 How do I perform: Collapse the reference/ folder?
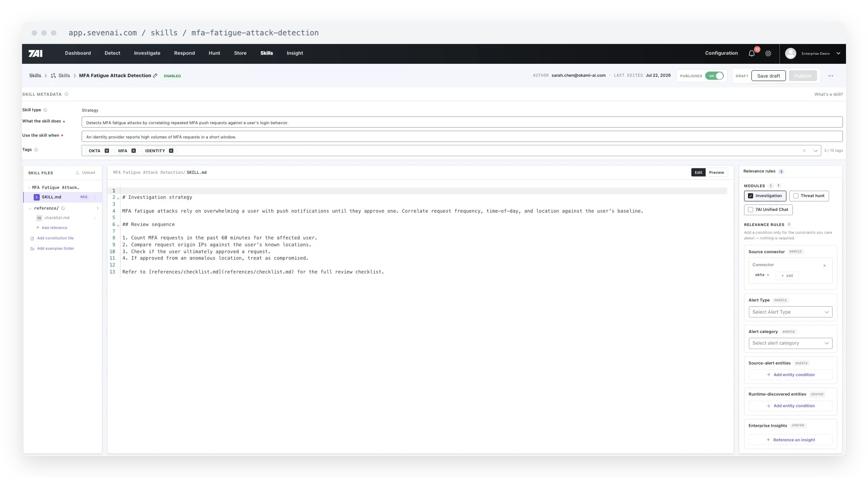click(x=30, y=208)
